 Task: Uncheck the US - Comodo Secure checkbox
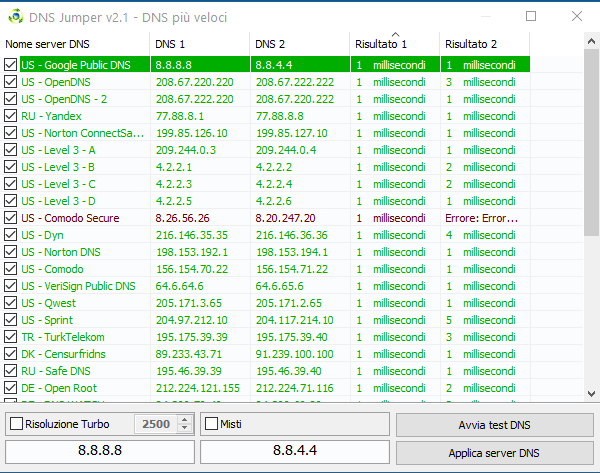11,218
